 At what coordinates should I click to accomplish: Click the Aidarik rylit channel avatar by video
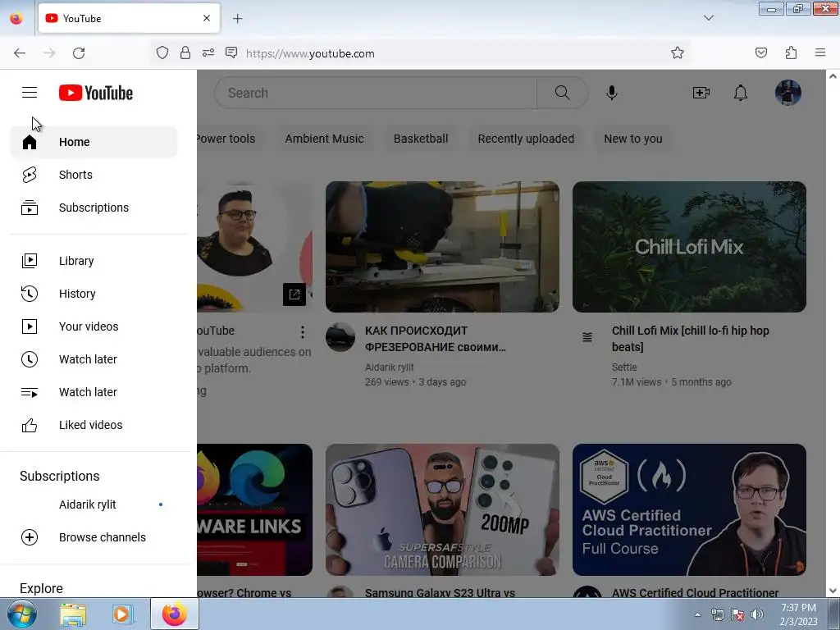pos(340,337)
